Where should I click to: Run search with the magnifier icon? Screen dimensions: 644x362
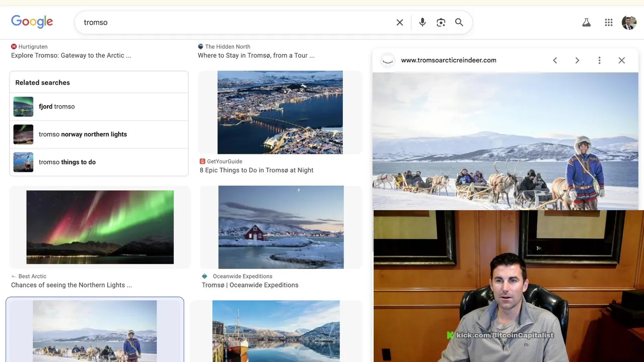point(459,22)
